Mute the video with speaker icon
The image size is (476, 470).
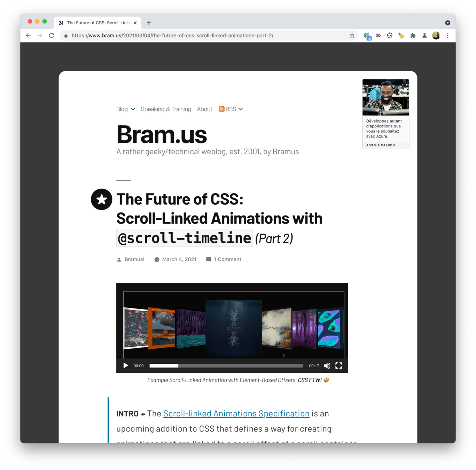point(327,366)
